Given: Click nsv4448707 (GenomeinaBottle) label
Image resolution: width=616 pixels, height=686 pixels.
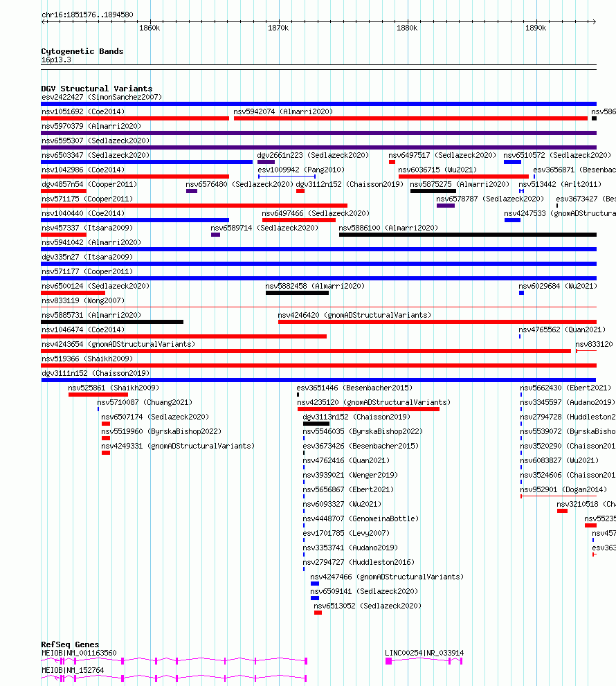Looking at the screenshot, I should pos(361,518).
